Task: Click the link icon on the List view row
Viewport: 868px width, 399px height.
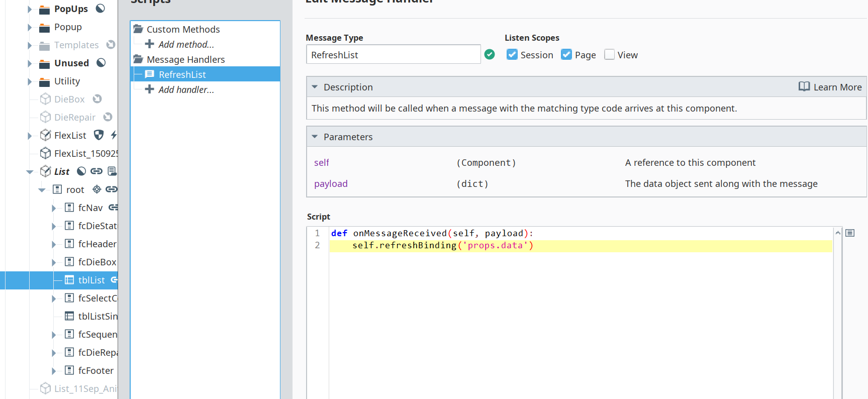Action: (97, 171)
